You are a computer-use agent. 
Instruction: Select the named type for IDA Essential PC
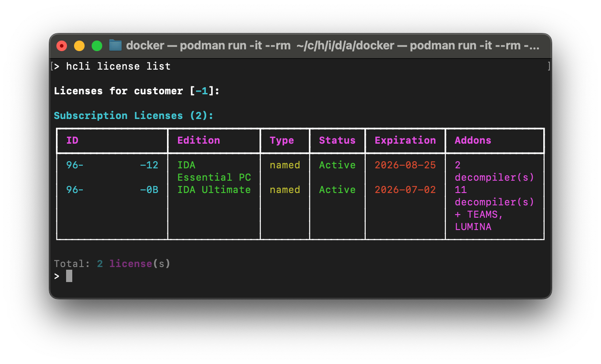coord(285,165)
